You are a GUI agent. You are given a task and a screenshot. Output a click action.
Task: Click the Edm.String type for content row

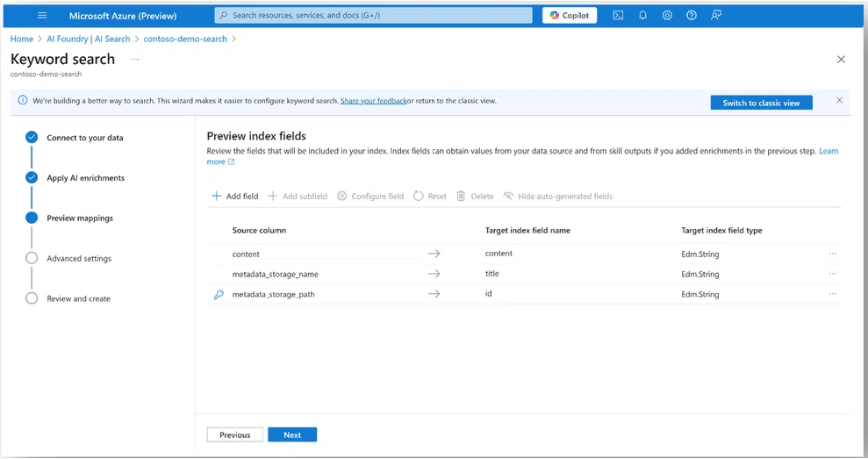coord(700,255)
